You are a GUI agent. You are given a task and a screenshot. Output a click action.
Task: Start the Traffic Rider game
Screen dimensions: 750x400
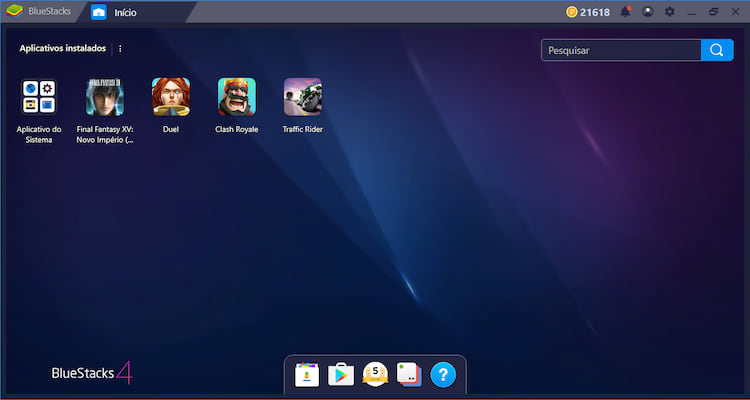coord(303,97)
